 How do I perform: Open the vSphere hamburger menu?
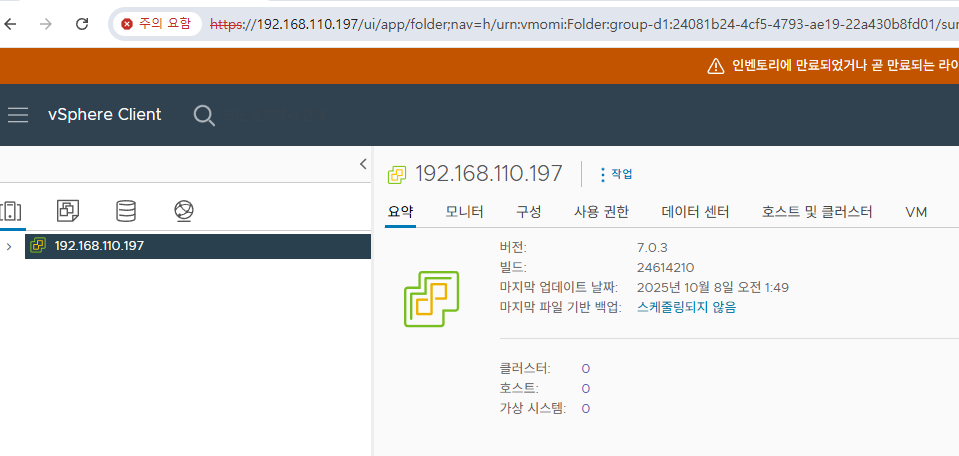(x=18, y=114)
